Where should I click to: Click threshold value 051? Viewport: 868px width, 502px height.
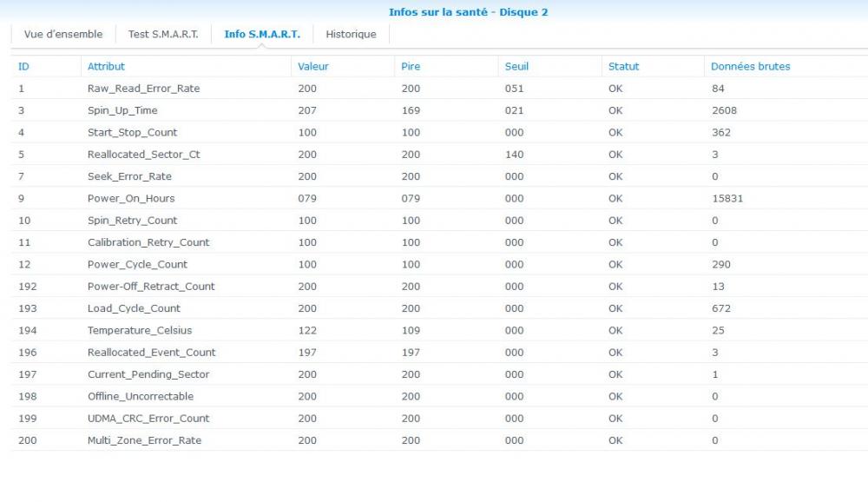pos(514,89)
